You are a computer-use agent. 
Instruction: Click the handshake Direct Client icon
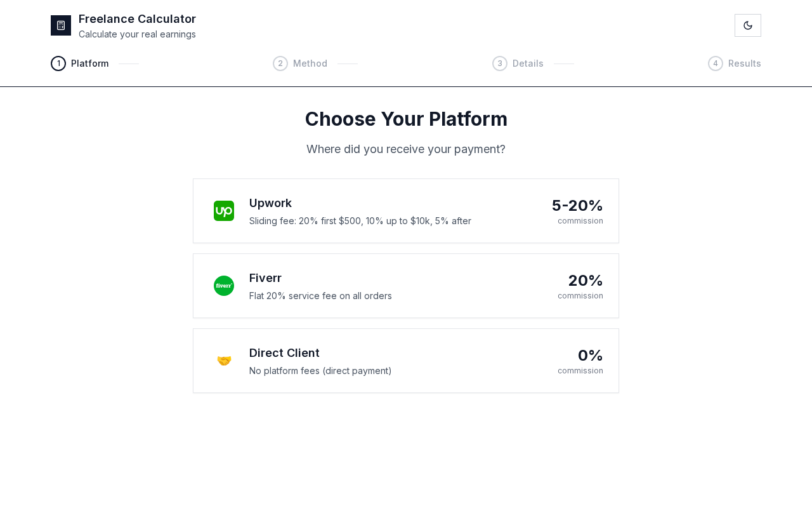click(x=224, y=361)
